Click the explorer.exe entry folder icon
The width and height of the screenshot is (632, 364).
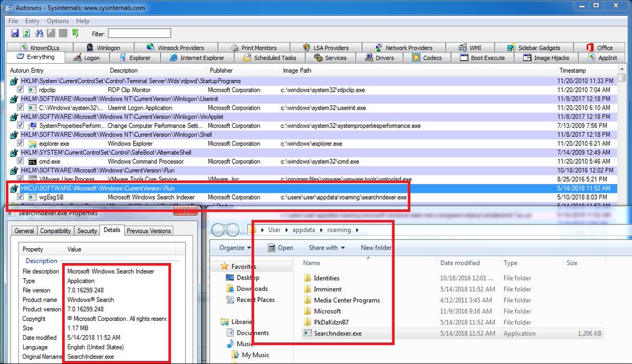tap(33, 144)
